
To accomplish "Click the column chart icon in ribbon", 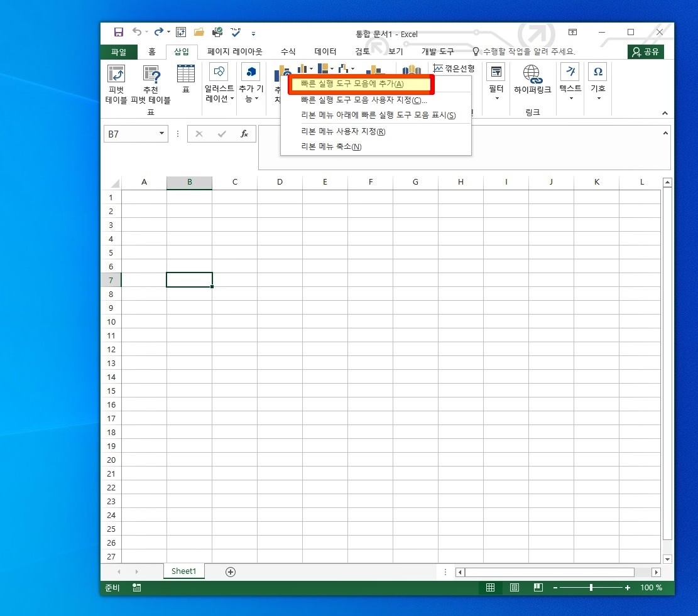I will coord(302,68).
